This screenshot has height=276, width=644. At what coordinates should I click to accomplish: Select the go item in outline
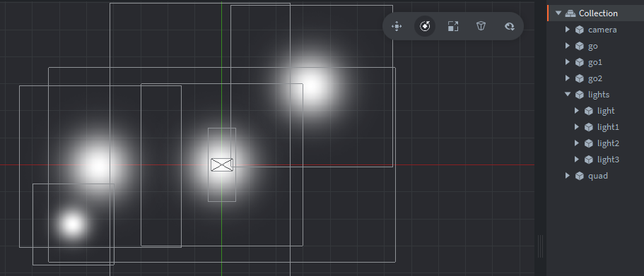click(592, 47)
